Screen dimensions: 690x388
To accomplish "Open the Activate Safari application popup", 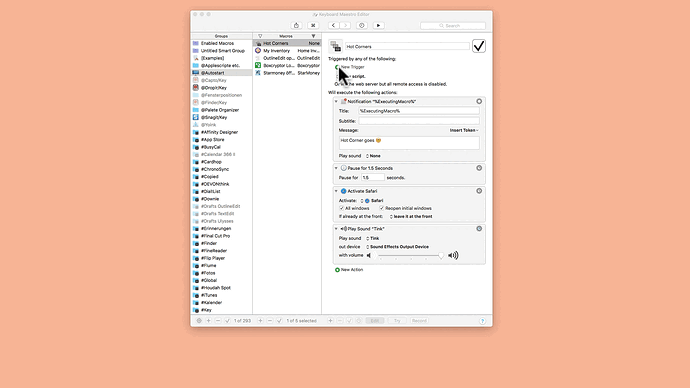I will pos(372,201).
